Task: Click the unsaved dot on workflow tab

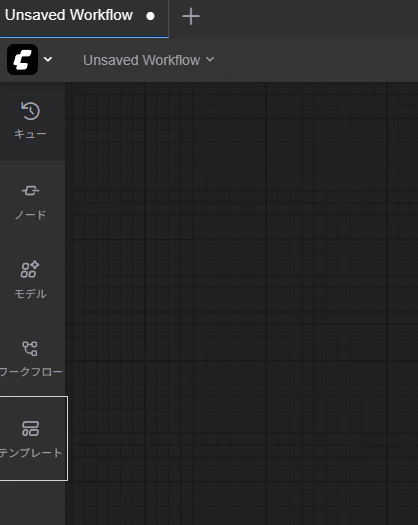Action: coord(150,16)
